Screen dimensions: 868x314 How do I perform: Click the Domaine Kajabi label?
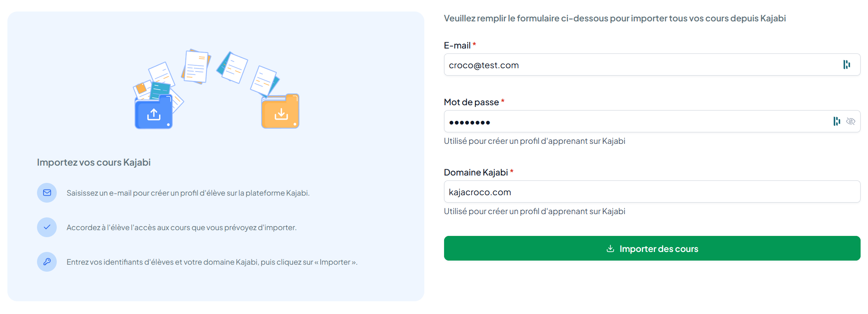pos(476,173)
